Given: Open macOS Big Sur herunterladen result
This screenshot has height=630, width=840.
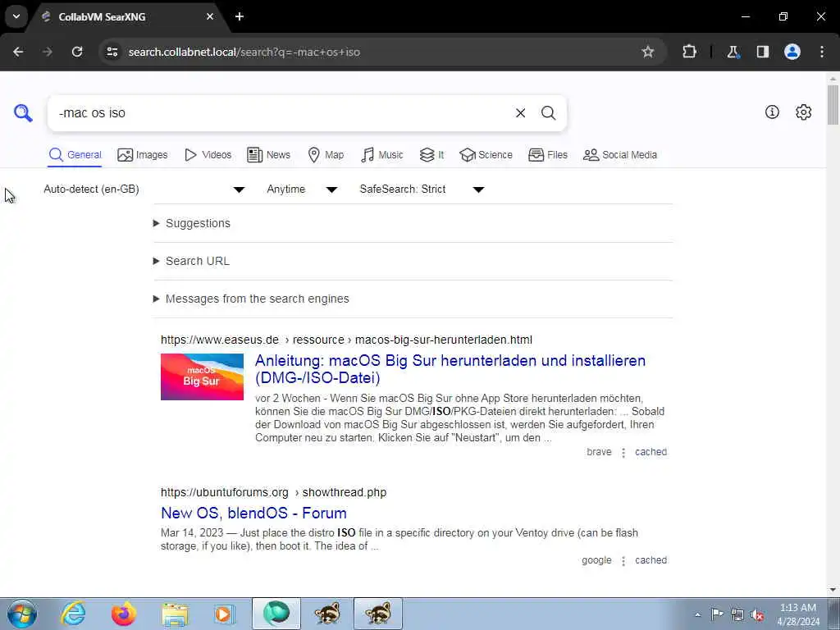Looking at the screenshot, I should click(x=450, y=369).
